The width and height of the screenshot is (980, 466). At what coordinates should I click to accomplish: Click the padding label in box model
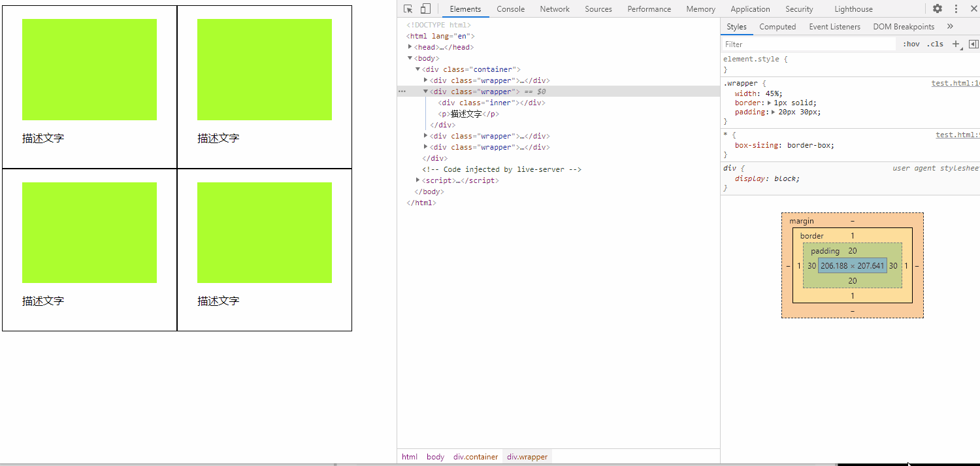tap(825, 251)
